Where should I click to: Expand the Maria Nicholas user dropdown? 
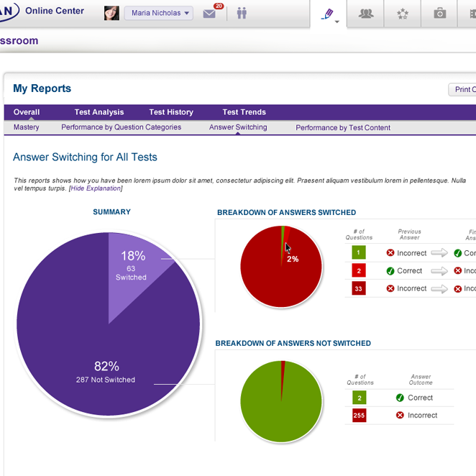[x=158, y=13]
